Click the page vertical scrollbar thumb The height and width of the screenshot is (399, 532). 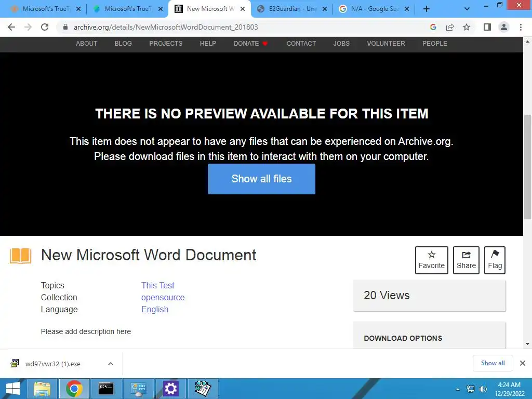(527, 167)
